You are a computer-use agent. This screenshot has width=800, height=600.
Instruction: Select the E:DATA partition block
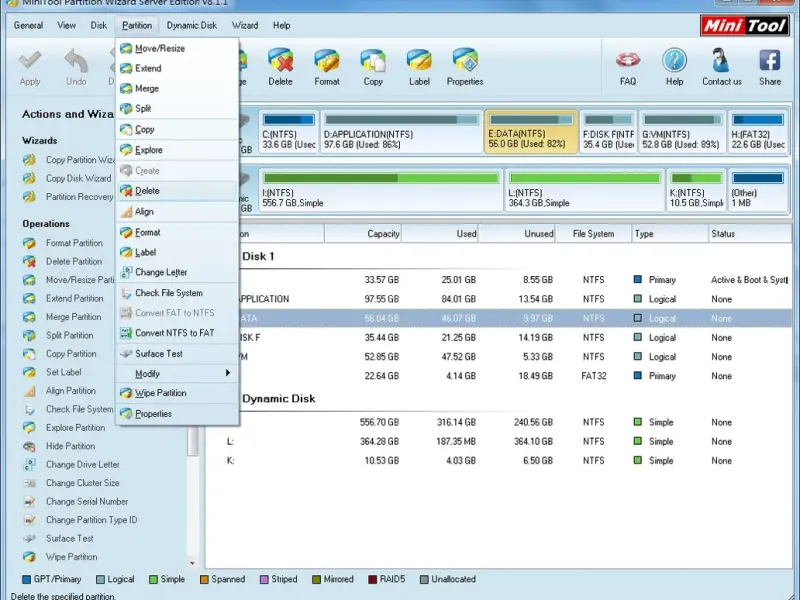point(531,132)
